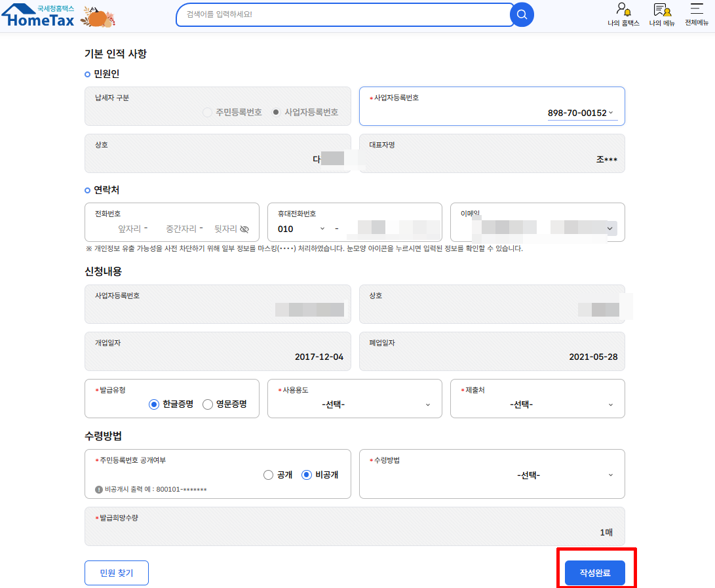The width and height of the screenshot is (715, 588).
Task: Open 나의 메뉴 icon
Action: coord(662,14)
